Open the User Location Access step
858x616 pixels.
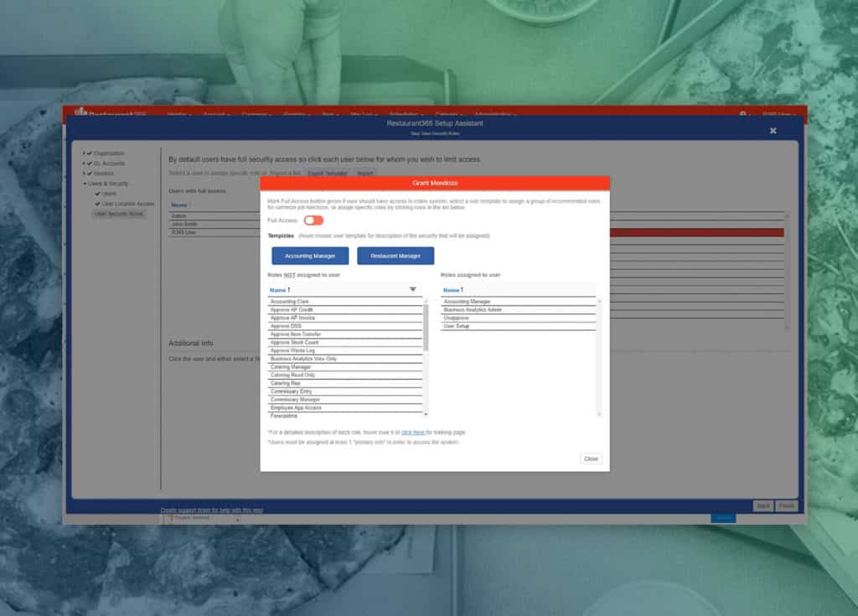click(x=128, y=204)
